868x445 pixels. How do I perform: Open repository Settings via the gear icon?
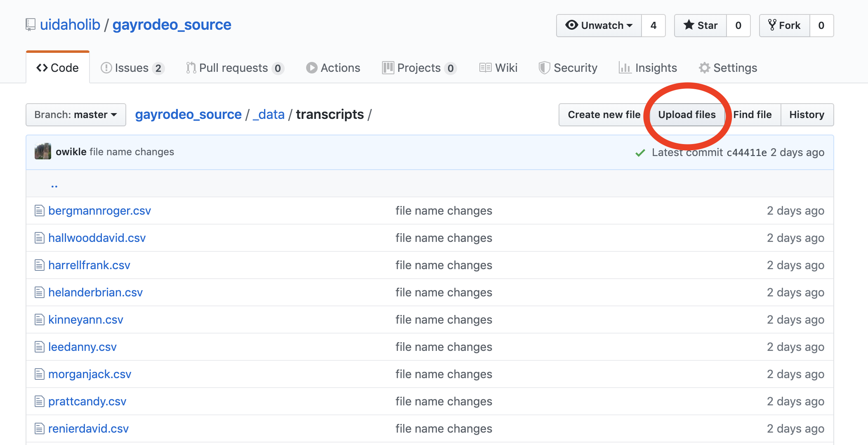click(704, 68)
